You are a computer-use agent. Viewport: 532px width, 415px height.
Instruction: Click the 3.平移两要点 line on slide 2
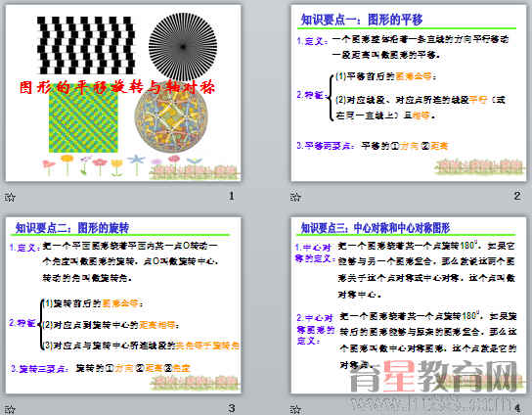coord(373,146)
